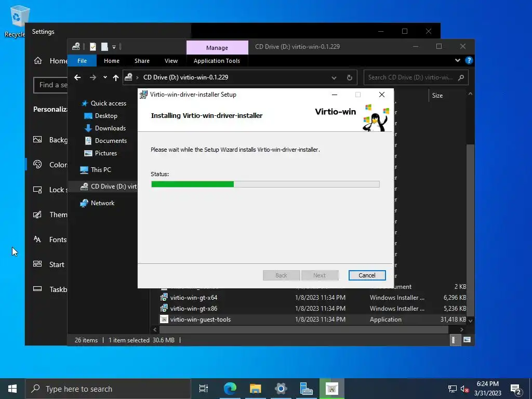The height and width of the screenshot is (399, 532).
Task: Open recent locations dropdown arrow
Action: click(x=105, y=77)
